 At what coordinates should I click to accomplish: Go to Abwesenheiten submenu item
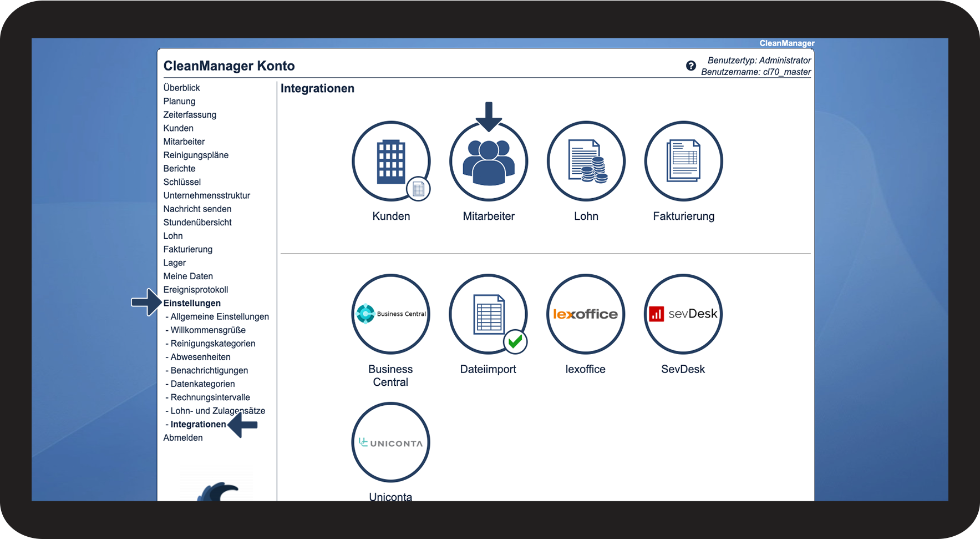[200, 357]
